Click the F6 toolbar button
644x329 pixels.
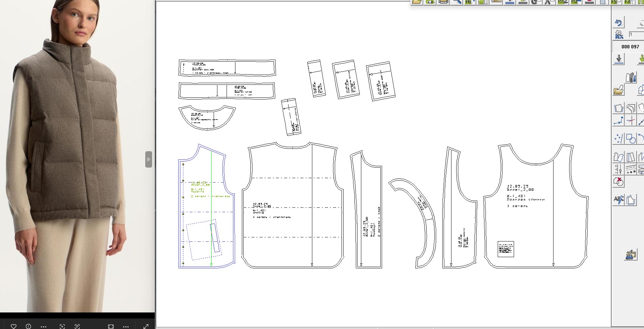tap(469, 2)
